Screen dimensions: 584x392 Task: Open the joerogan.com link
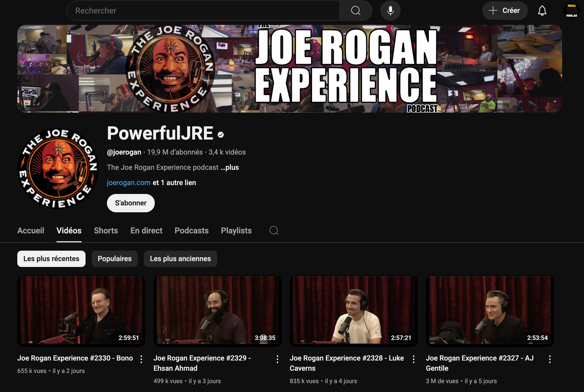pos(128,183)
